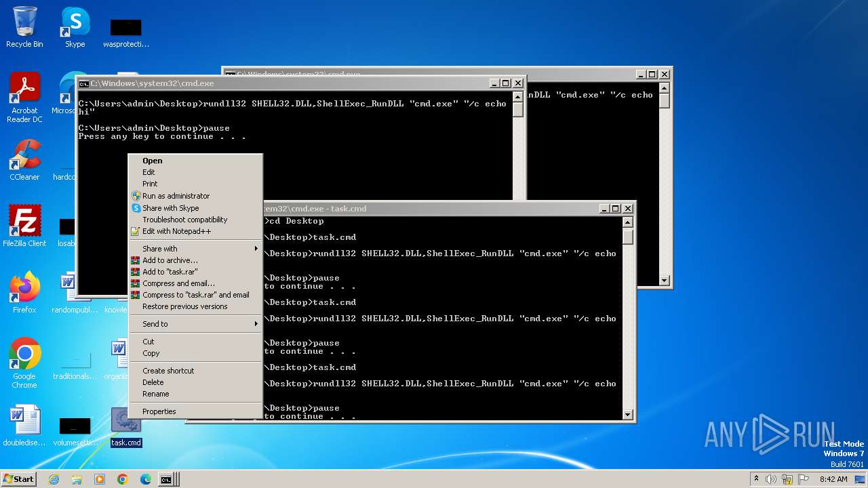Open the volumesetti... desktop file
The width and height of the screenshot is (868, 488).
[x=75, y=432]
